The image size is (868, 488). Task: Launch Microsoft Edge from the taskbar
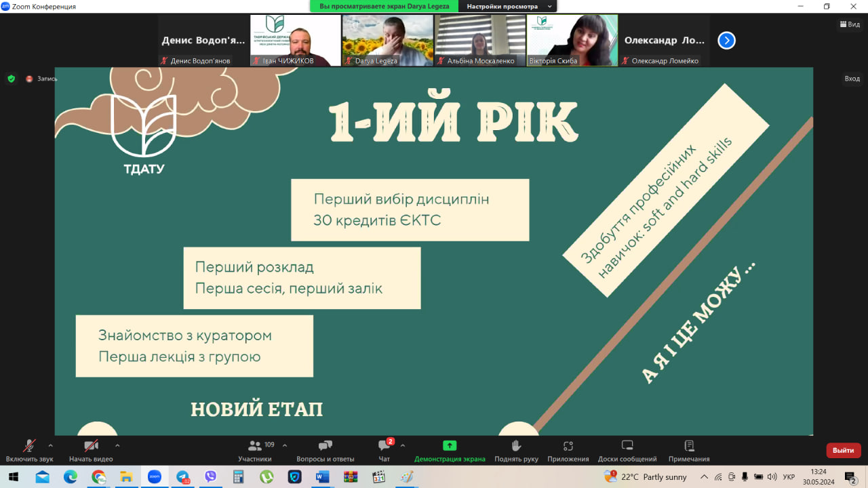(71, 477)
